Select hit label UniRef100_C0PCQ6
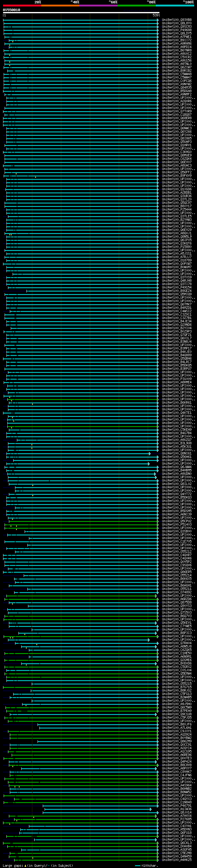 [x=177, y=81]
